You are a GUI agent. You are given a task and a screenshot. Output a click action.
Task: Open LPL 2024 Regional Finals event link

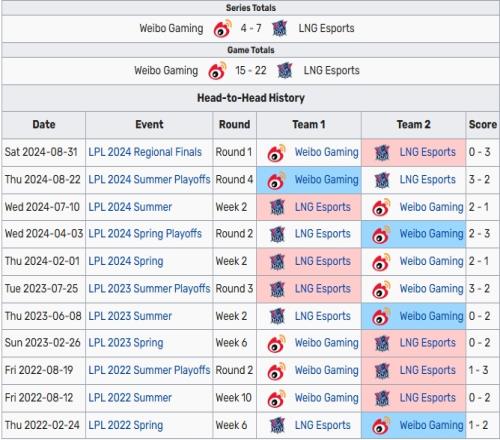[145, 152]
